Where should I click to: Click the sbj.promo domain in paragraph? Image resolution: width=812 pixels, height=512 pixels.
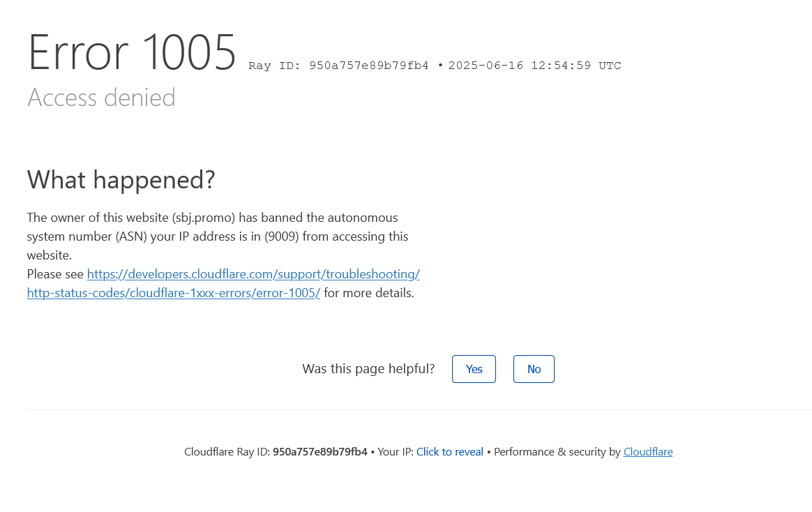(x=204, y=218)
